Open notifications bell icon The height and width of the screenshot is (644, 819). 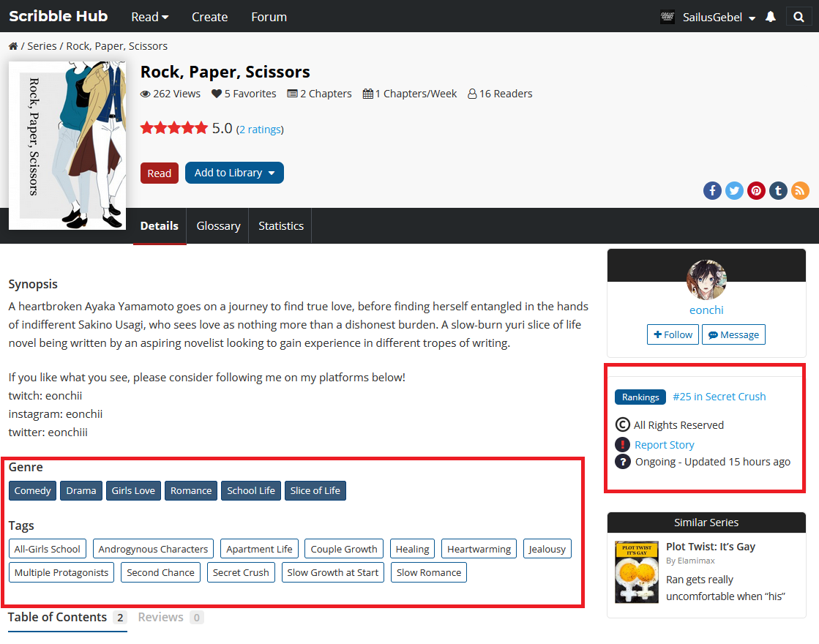coord(770,17)
